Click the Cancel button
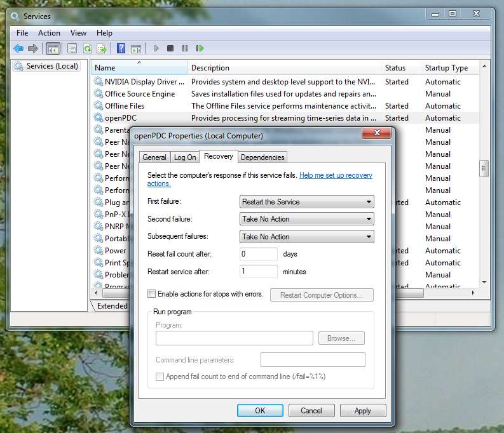 [311, 411]
